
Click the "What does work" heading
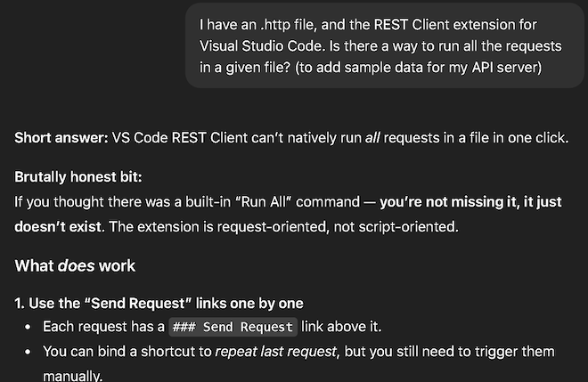pos(75,265)
